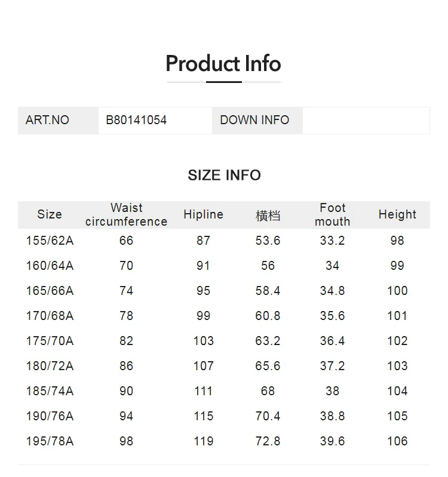The image size is (448, 477).
Task: Click the Size column header
Action: click(50, 214)
